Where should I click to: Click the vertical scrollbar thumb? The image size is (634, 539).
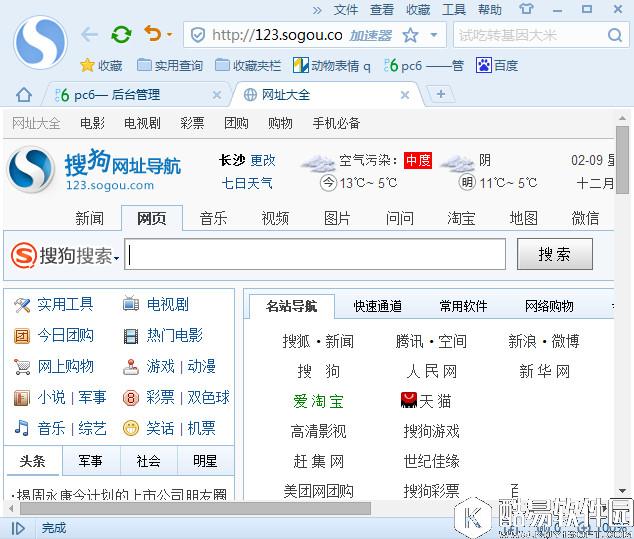click(622, 160)
